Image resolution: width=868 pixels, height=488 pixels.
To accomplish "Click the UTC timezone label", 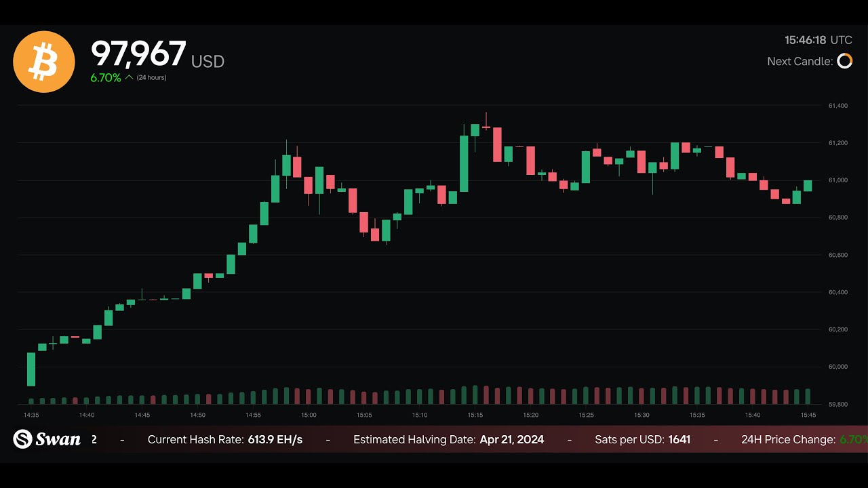I will (842, 40).
